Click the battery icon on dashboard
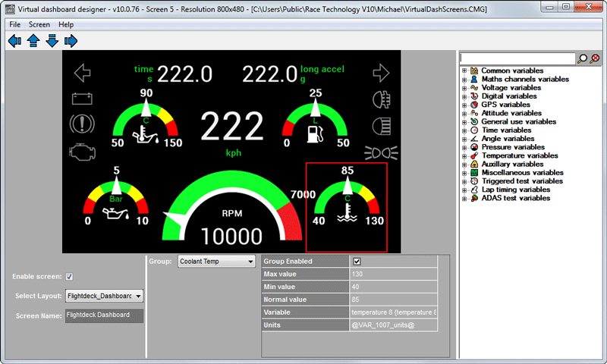Screen dimensions: 607x364 pyautogui.click(x=82, y=99)
